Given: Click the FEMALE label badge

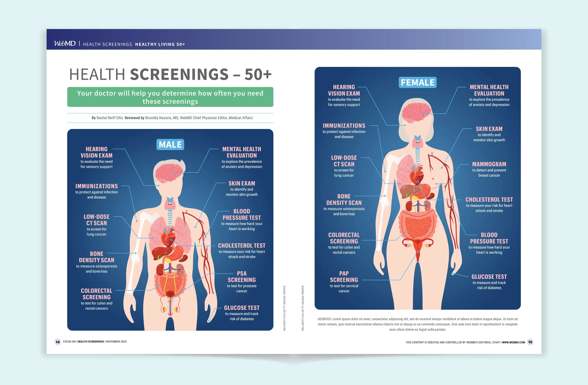Looking at the screenshot, I should [417, 82].
